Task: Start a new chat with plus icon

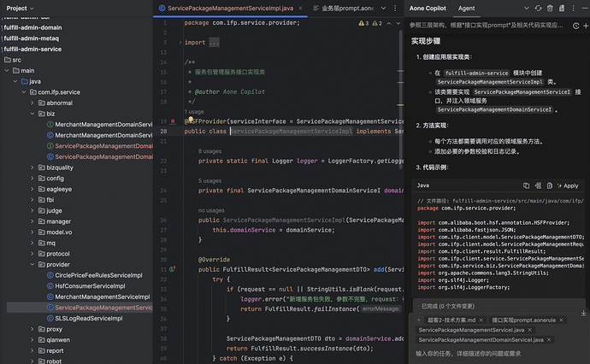Action: point(586,26)
